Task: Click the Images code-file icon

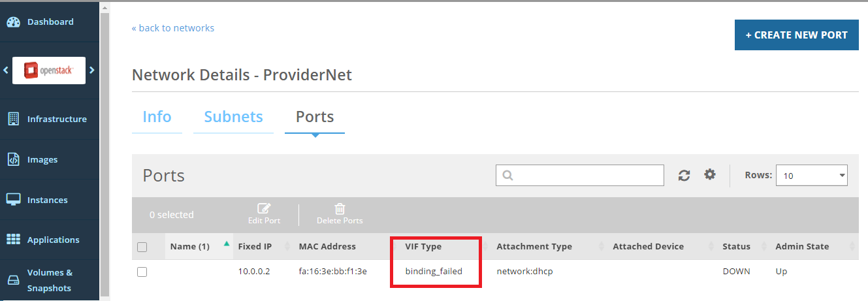Action: 13,160
